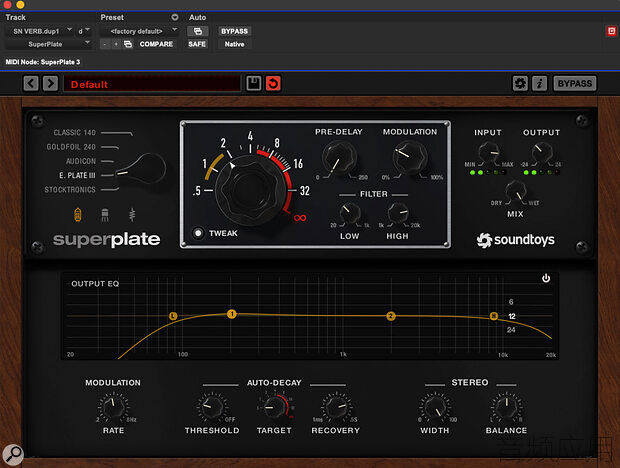
Task: Click the EQ band 1 node
Action: pos(232,314)
